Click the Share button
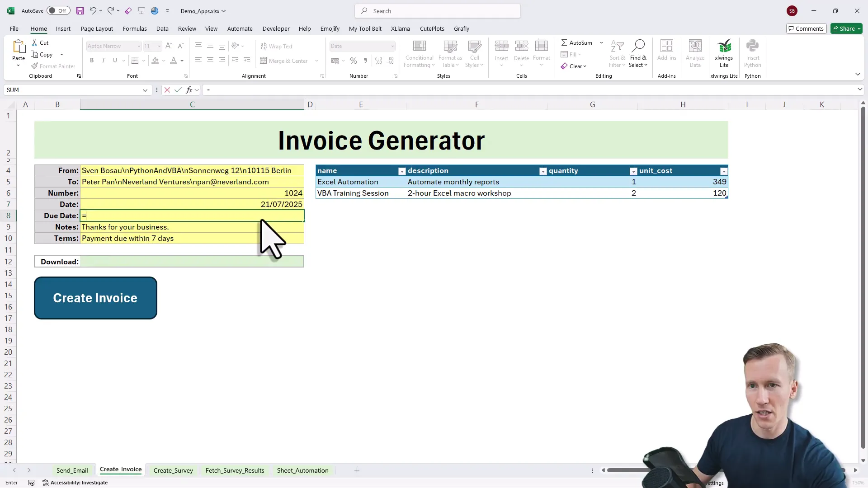The height and width of the screenshot is (488, 868). tap(845, 28)
